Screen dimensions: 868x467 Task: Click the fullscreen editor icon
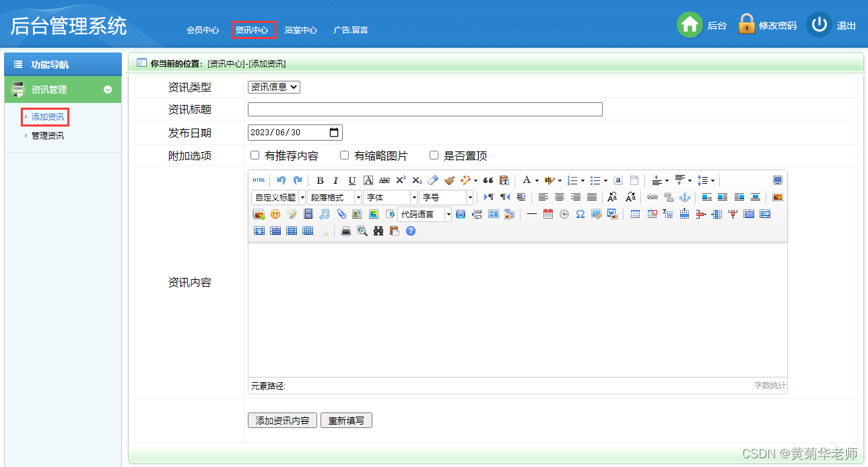click(x=776, y=180)
